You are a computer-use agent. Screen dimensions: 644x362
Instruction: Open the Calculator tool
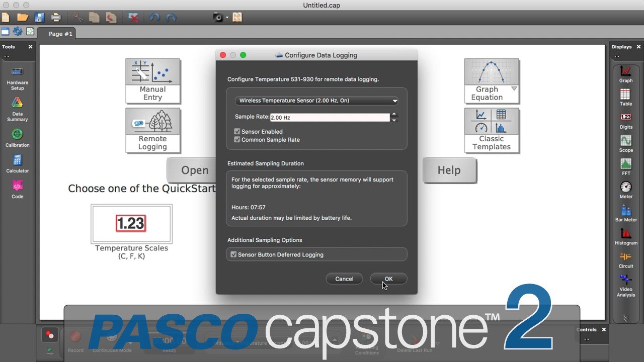tap(18, 164)
